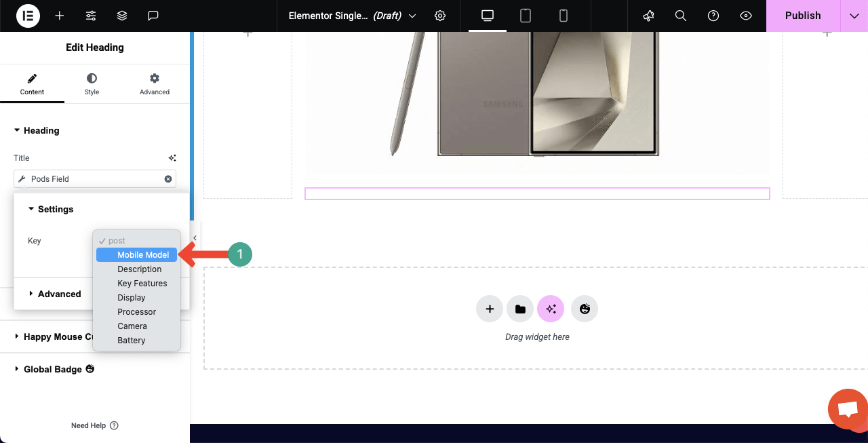
Task: Open template library folder icon
Action: [x=520, y=309]
